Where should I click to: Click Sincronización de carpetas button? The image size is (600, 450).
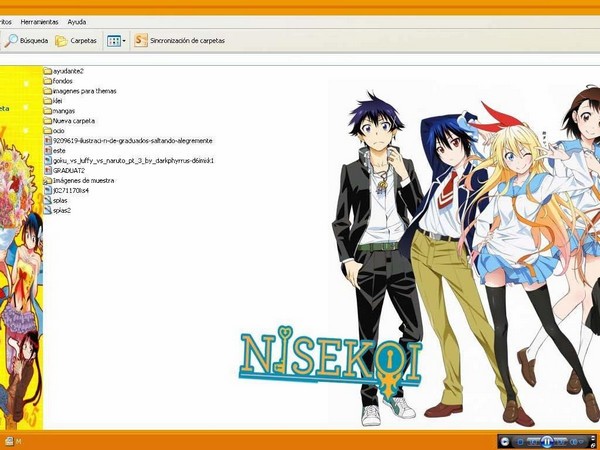pos(179,41)
